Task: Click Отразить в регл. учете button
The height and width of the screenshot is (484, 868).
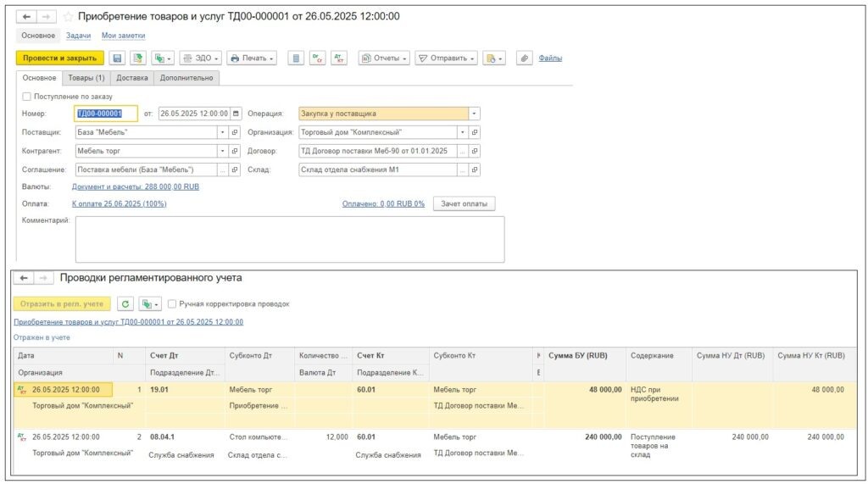Action: 62,304
